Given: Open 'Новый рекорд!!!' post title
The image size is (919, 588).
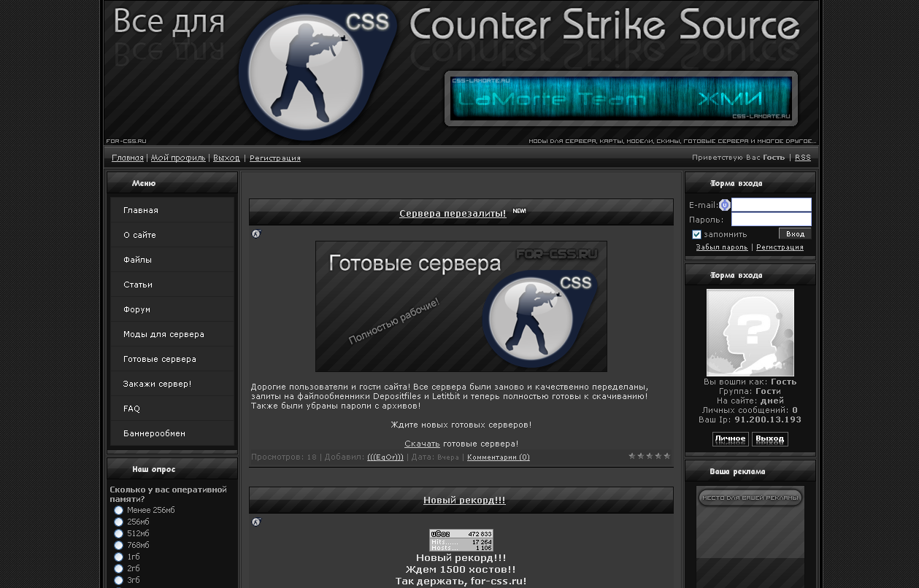Looking at the screenshot, I should tap(464, 500).
